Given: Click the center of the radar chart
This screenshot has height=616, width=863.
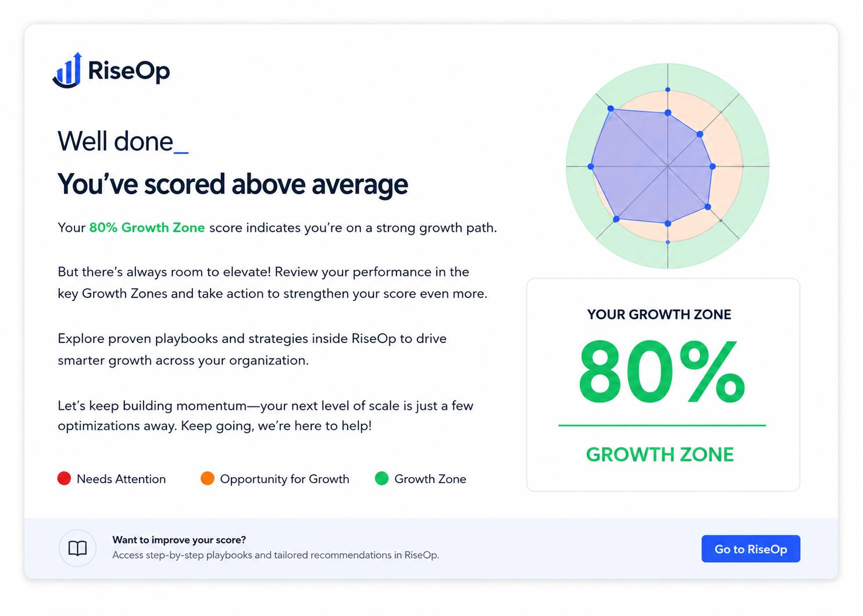Looking at the screenshot, I should point(668,166).
